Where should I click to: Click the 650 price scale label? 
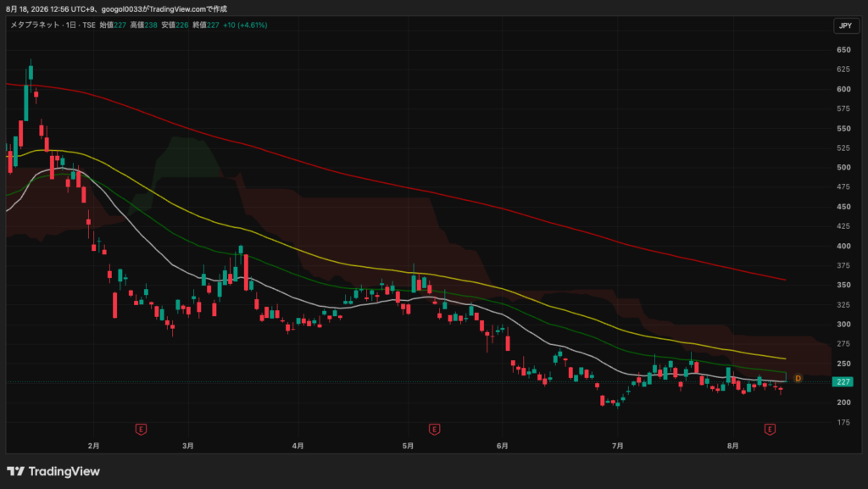[843, 50]
